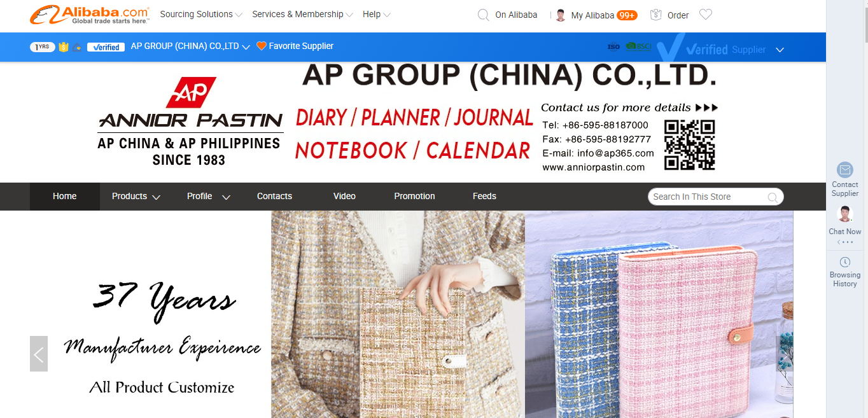Expand the Verified Supplier chevron
Viewport: 868px width, 418px height.
pyautogui.click(x=780, y=50)
